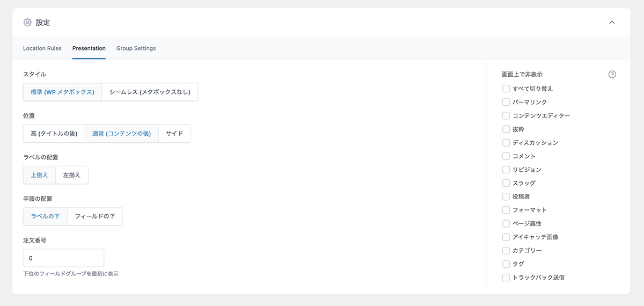The height and width of the screenshot is (306, 644).
Task: Enable the コンテンツエディター checkbox
Action: pos(506,115)
